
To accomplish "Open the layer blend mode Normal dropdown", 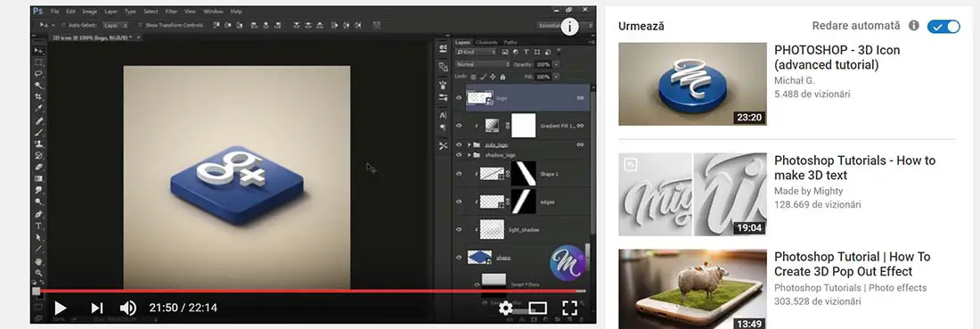I will point(483,64).
